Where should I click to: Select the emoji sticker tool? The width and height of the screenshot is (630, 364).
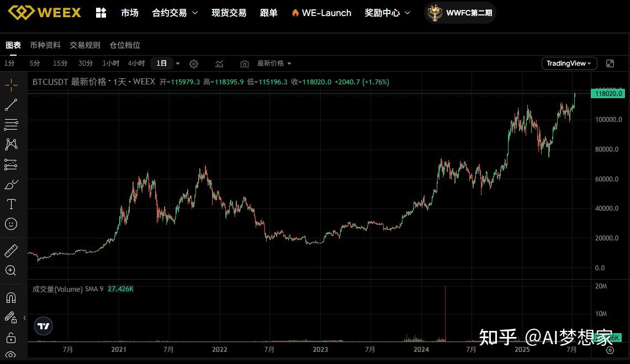(11, 224)
